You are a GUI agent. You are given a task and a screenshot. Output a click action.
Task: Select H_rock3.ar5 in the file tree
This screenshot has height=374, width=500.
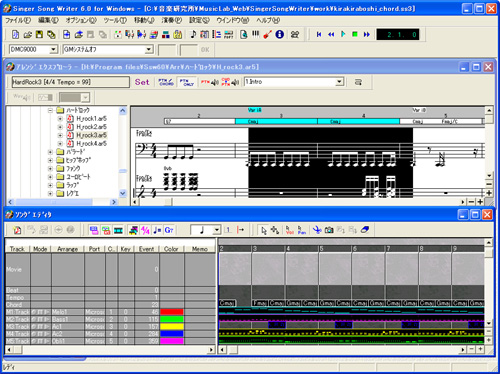click(x=91, y=135)
